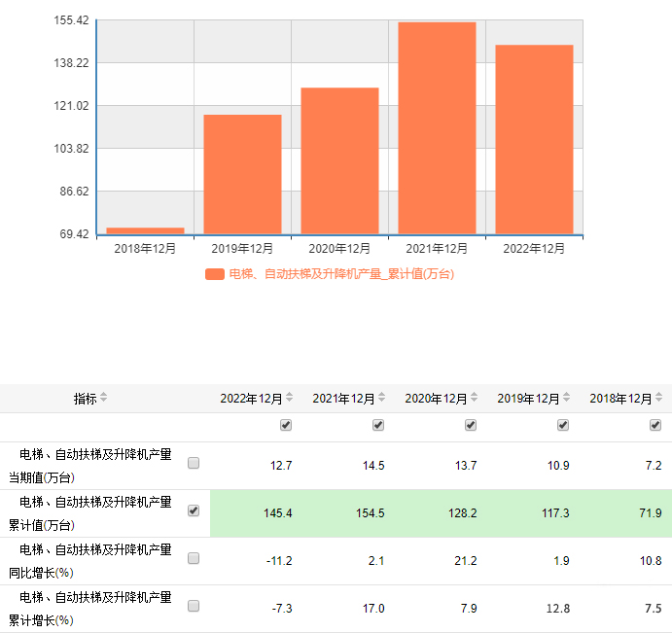
Task: Select the 当期值(万台) indicator row label
Action: click(90, 466)
